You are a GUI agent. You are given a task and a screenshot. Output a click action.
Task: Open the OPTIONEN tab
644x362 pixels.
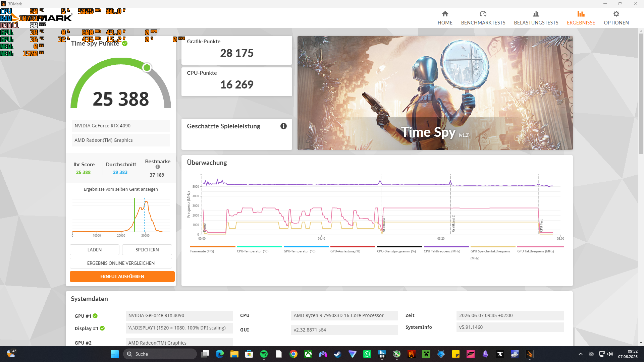[616, 18]
